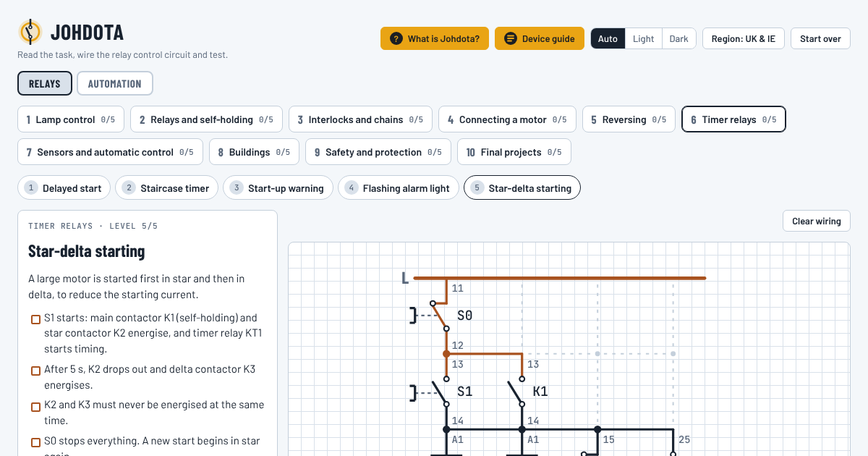Open the Automation tab
This screenshot has width=868, height=456.
click(115, 83)
